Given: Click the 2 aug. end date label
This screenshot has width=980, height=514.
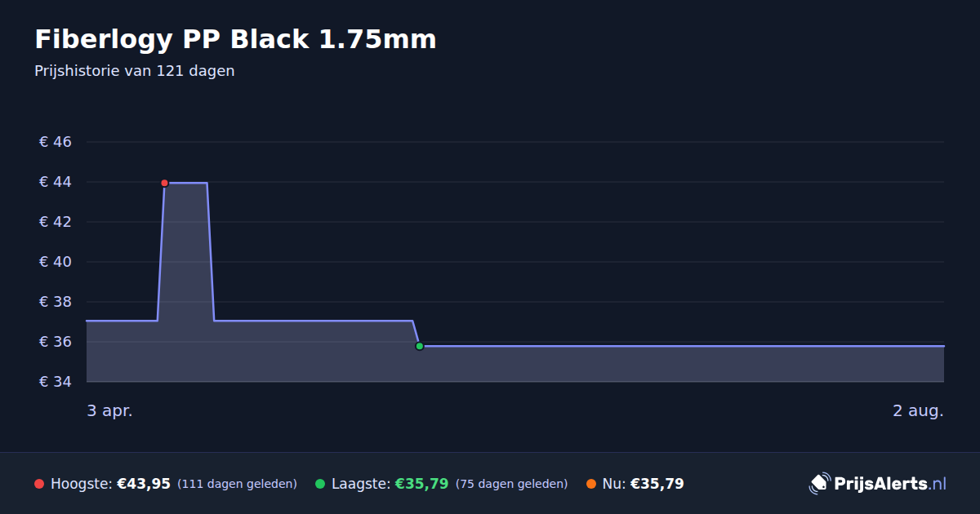Looking at the screenshot, I should [x=918, y=411].
